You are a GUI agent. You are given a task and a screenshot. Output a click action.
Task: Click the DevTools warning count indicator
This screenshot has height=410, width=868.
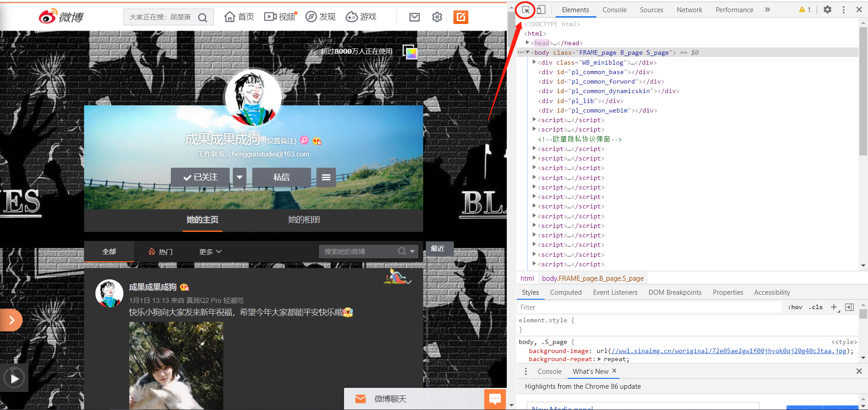coord(805,9)
